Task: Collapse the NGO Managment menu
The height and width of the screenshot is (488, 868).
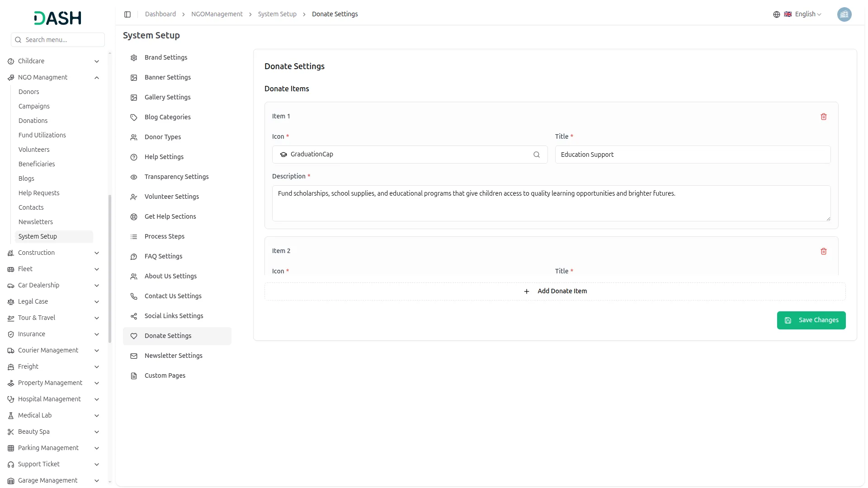Action: pos(96,78)
